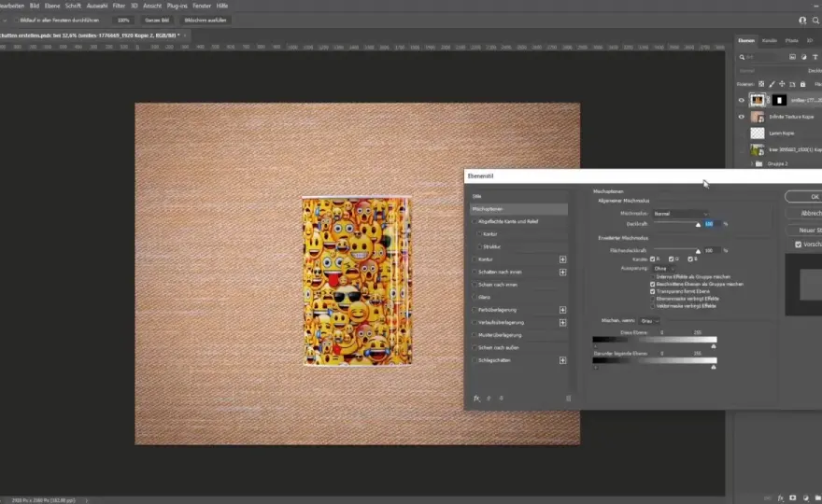Toggle the B channel checkbox
The height and width of the screenshot is (504, 822).
click(x=690, y=259)
